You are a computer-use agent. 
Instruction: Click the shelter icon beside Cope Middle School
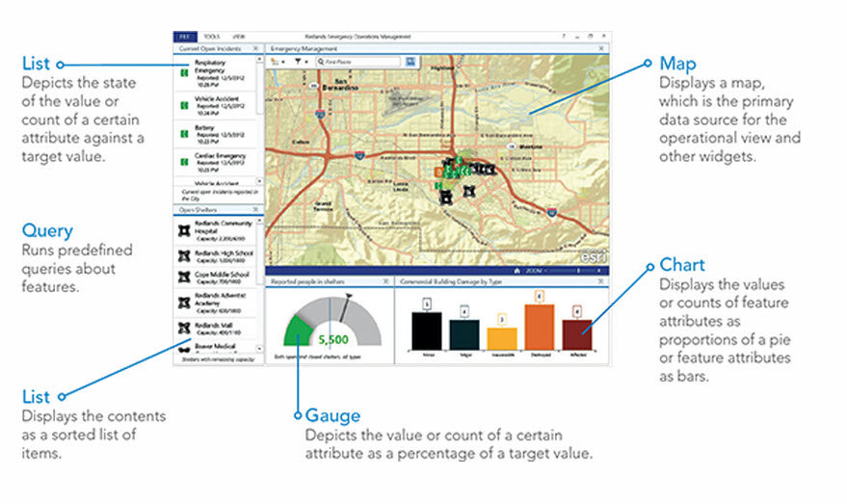tap(184, 278)
